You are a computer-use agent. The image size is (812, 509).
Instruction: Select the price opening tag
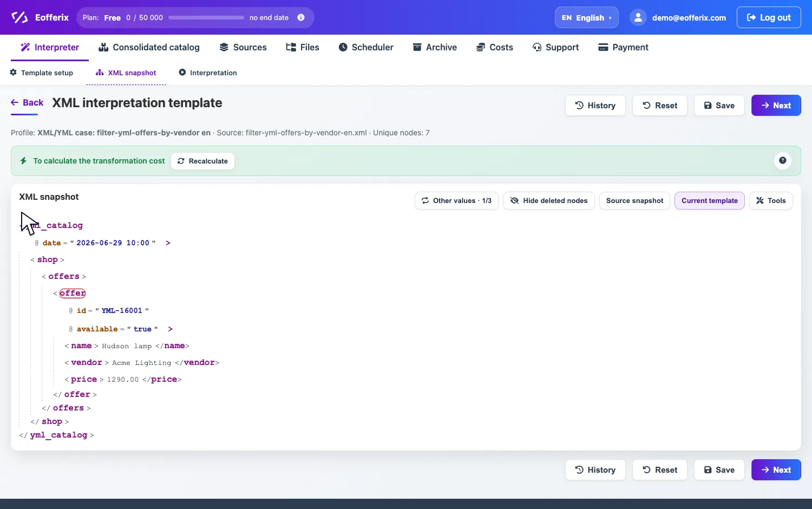click(x=84, y=379)
